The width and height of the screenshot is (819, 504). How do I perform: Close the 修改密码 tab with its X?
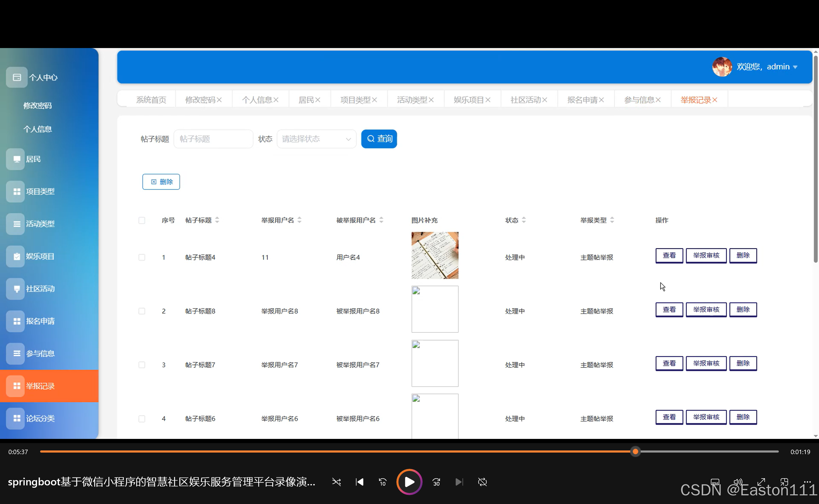pos(219,100)
